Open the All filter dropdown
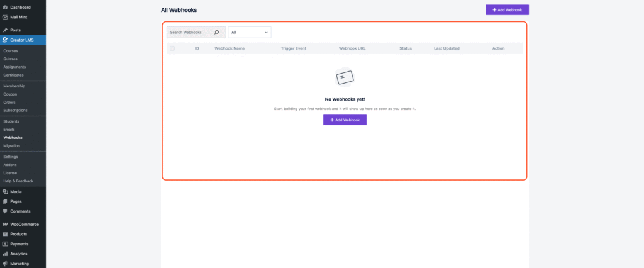The image size is (644, 268). click(x=249, y=32)
